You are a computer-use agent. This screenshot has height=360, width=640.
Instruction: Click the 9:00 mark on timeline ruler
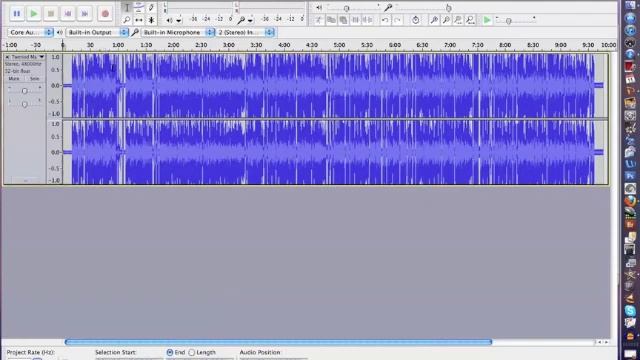[x=560, y=45]
